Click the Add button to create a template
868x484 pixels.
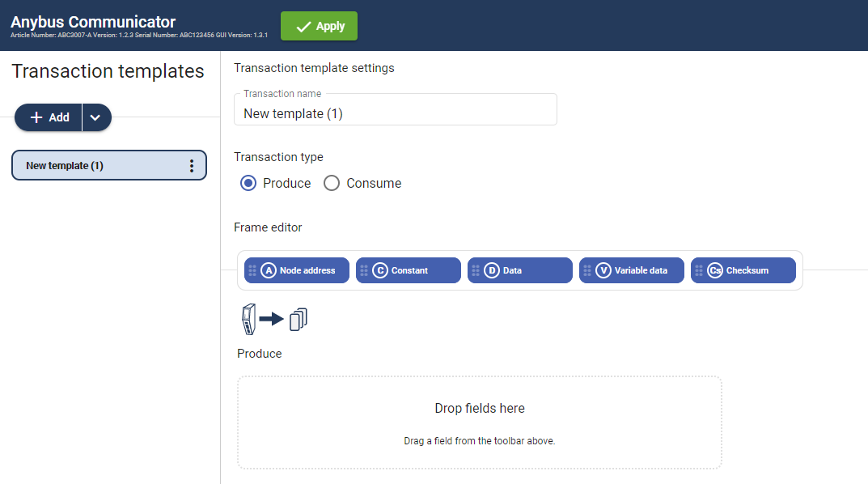(x=48, y=117)
